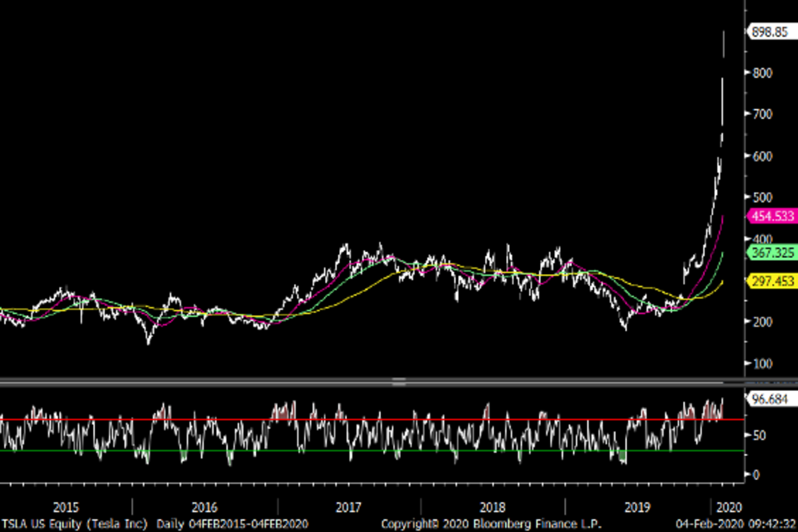This screenshot has width=798, height=532.
Task: Click the TSLA US Equity ticker text
Action: (x=75, y=524)
